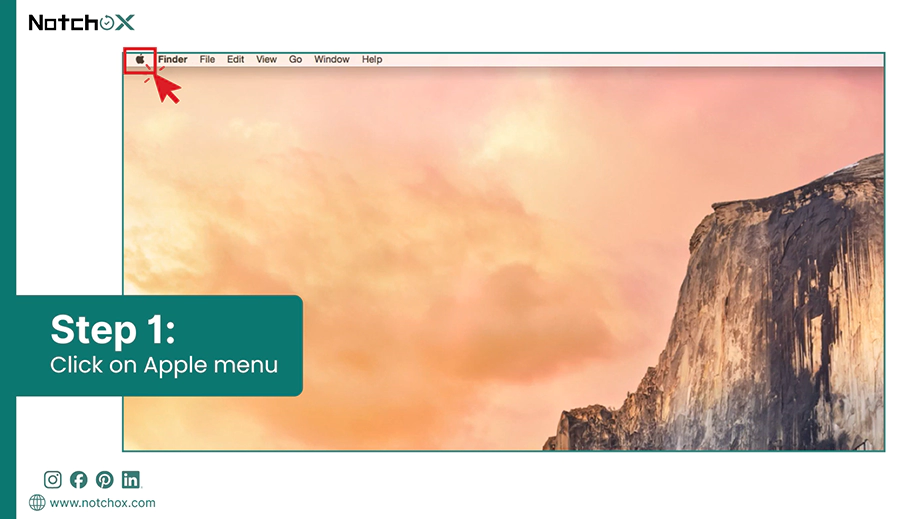Open the File menu
The image size is (922, 519).
tap(207, 59)
